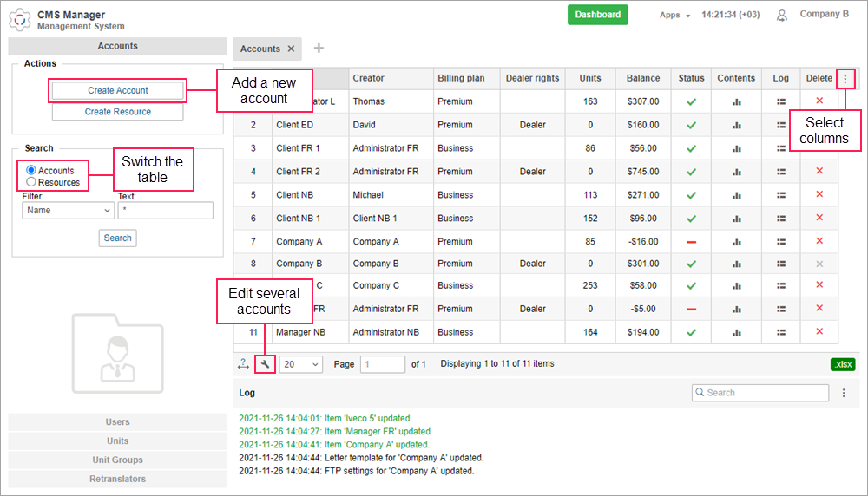Expand the Users panel

tap(117, 422)
